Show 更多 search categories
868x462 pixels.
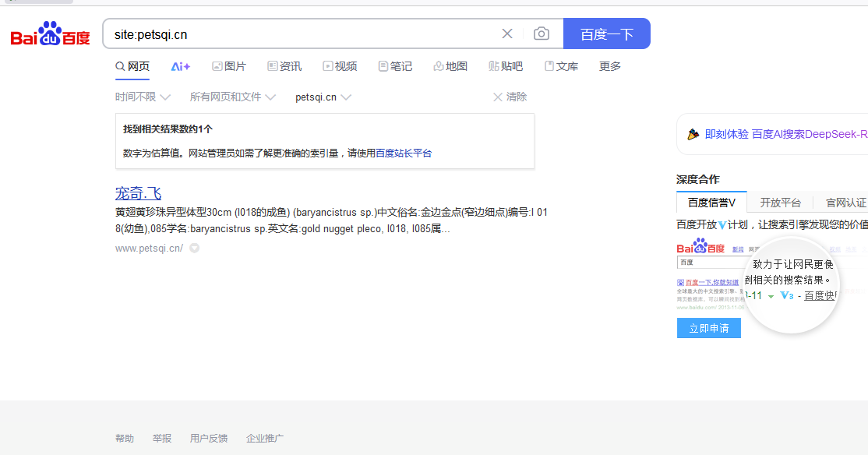pos(610,66)
